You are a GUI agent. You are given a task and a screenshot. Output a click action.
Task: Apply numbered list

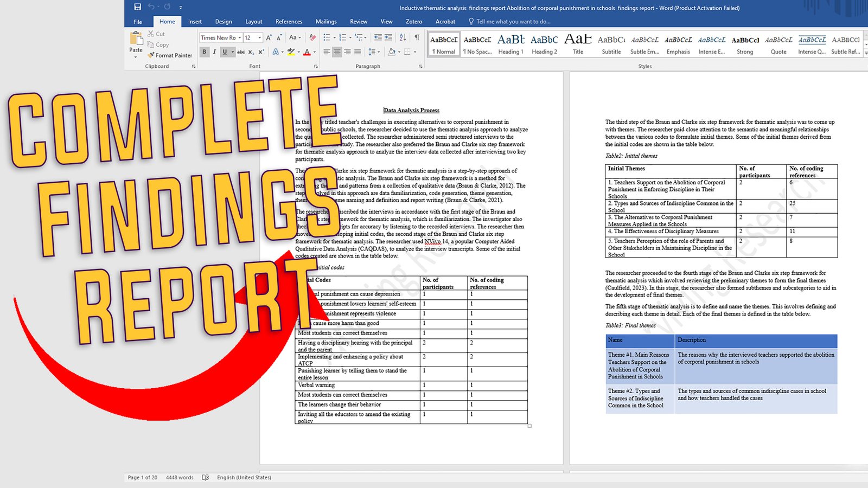pyautogui.click(x=342, y=37)
